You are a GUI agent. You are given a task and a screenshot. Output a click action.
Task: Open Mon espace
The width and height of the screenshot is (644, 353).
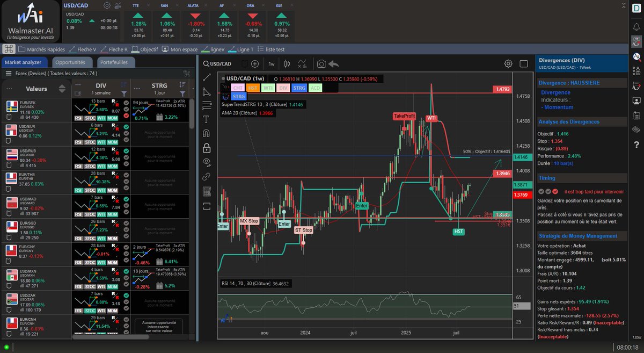(180, 49)
